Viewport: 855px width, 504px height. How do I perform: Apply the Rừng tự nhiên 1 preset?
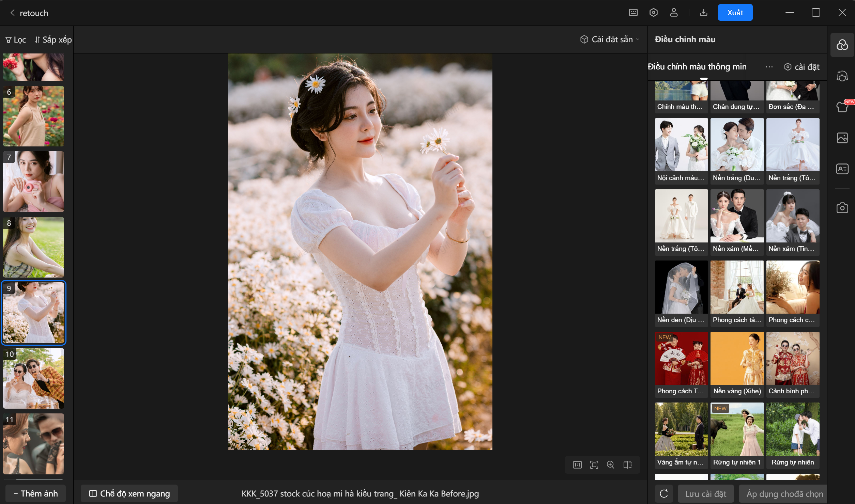coord(737,436)
